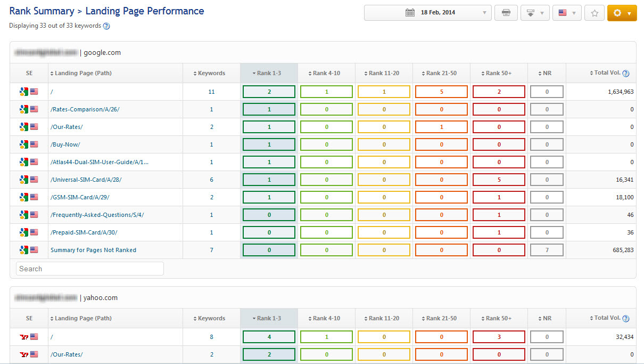Click the help icon beside keywords count
This screenshot has height=364, width=644.
[x=106, y=26]
